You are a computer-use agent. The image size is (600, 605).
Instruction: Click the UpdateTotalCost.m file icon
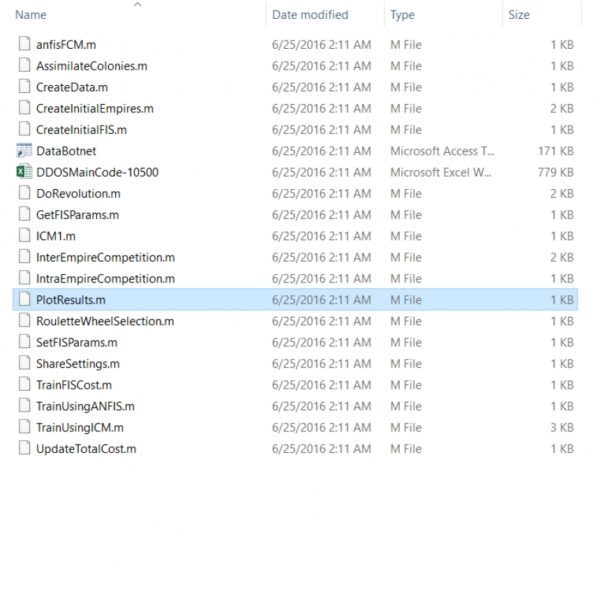coord(24,448)
